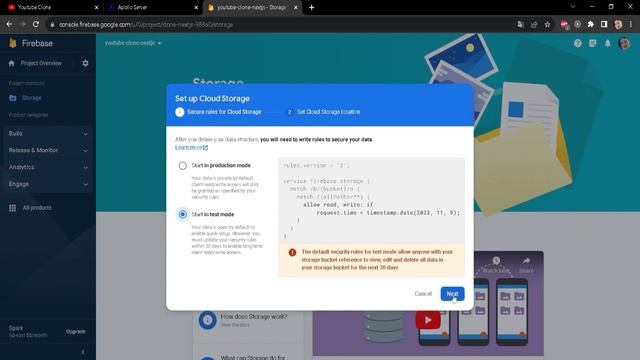Click the address bar URL
Screen dimensions: 640x360
tap(146, 24)
